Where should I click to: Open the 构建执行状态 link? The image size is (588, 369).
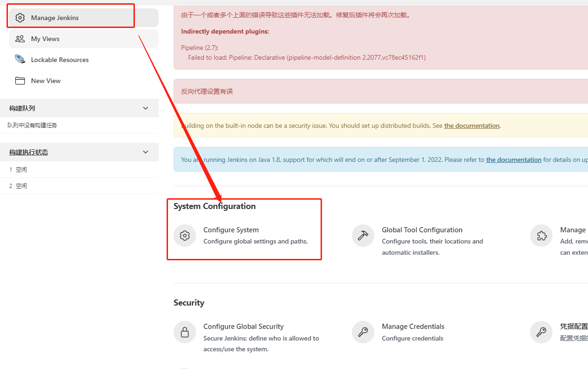click(x=28, y=152)
